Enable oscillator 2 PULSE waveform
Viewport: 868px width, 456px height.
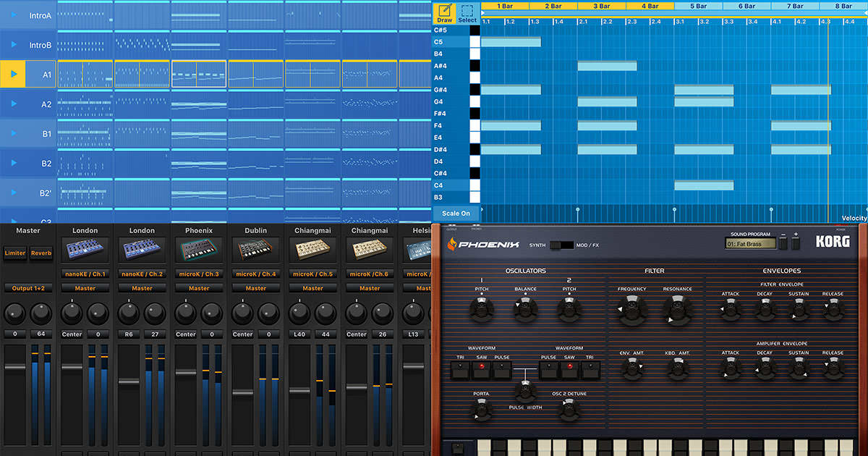pyautogui.click(x=548, y=370)
